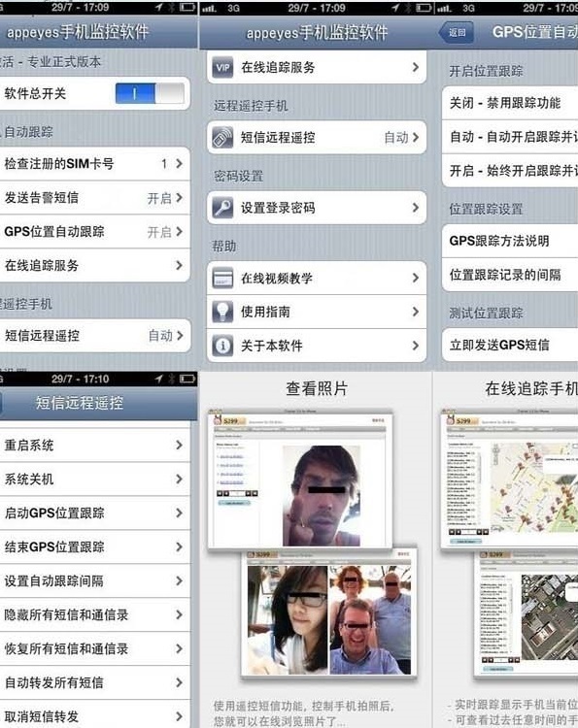Open group photo of three people
This screenshot has width=578, height=728.
point(370,619)
